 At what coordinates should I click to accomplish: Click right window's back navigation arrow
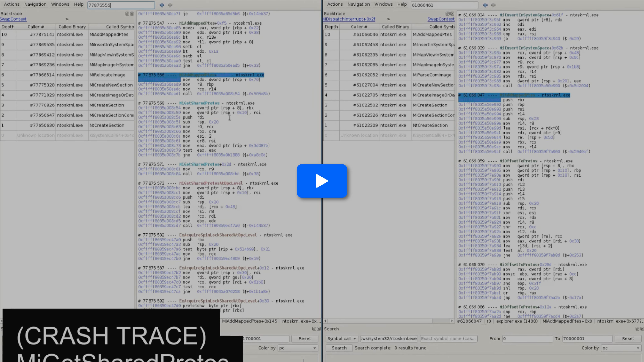click(x=485, y=5)
